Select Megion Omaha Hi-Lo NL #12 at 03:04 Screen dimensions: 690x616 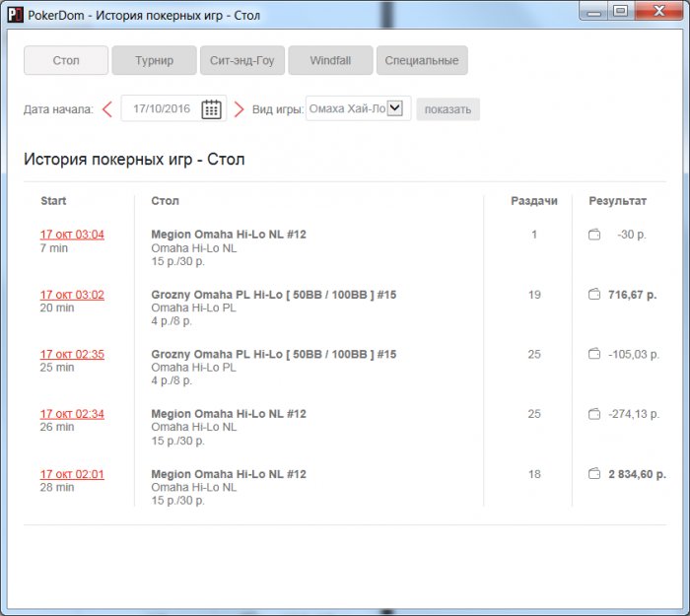coord(229,235)
